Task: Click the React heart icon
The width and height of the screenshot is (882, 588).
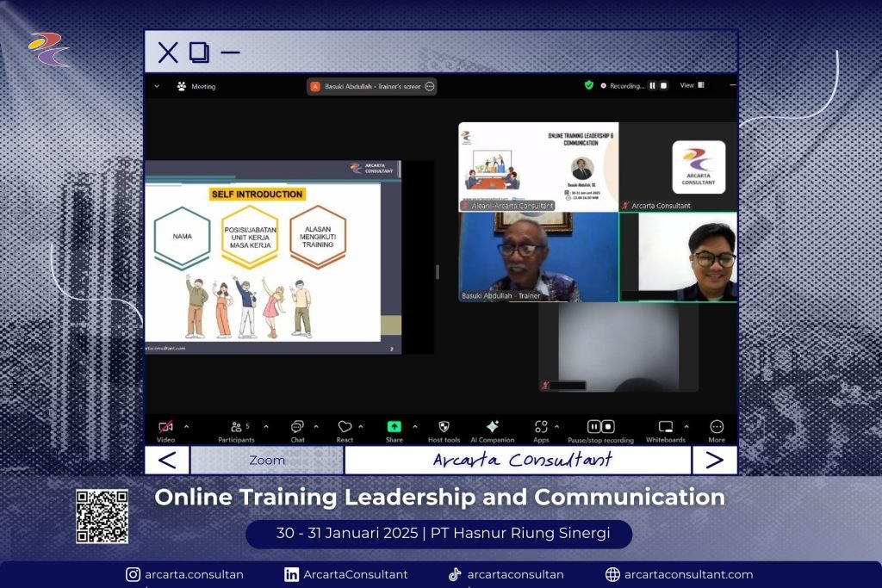Action: tap(345, 427)
